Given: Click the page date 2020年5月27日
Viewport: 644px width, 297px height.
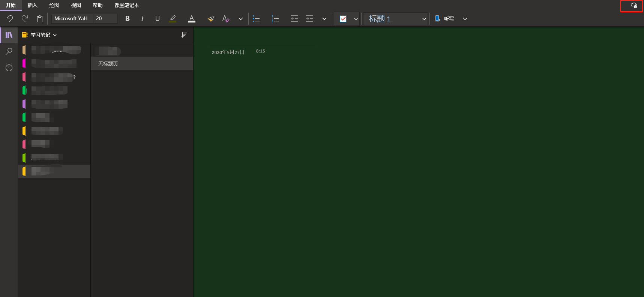Looking at the screenshot, I should [x=228, y=52].
